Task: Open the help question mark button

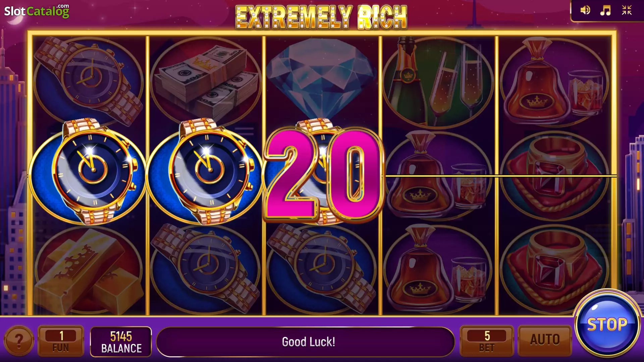Action: click(19, 341)
